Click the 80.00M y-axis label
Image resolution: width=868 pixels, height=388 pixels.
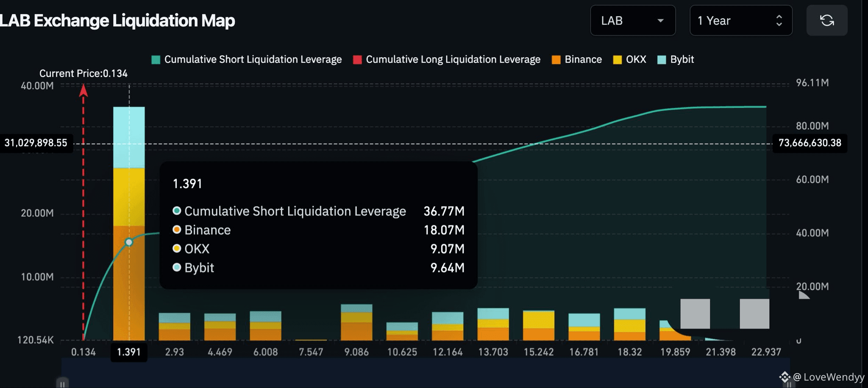tap(812, 126)
